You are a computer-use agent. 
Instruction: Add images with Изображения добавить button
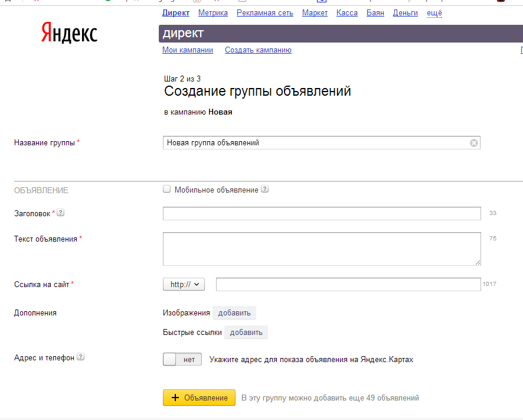pos(234,313)
